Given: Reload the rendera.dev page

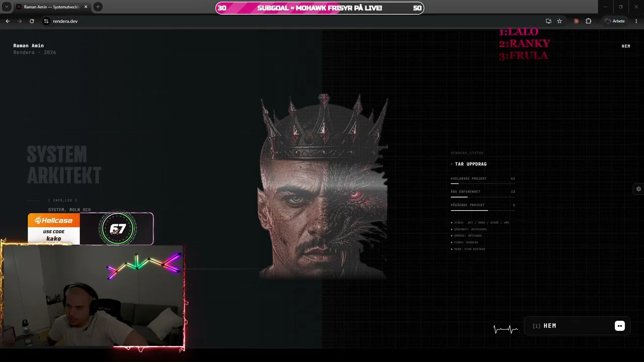Looking at the screenshot, I should [32, 21].
